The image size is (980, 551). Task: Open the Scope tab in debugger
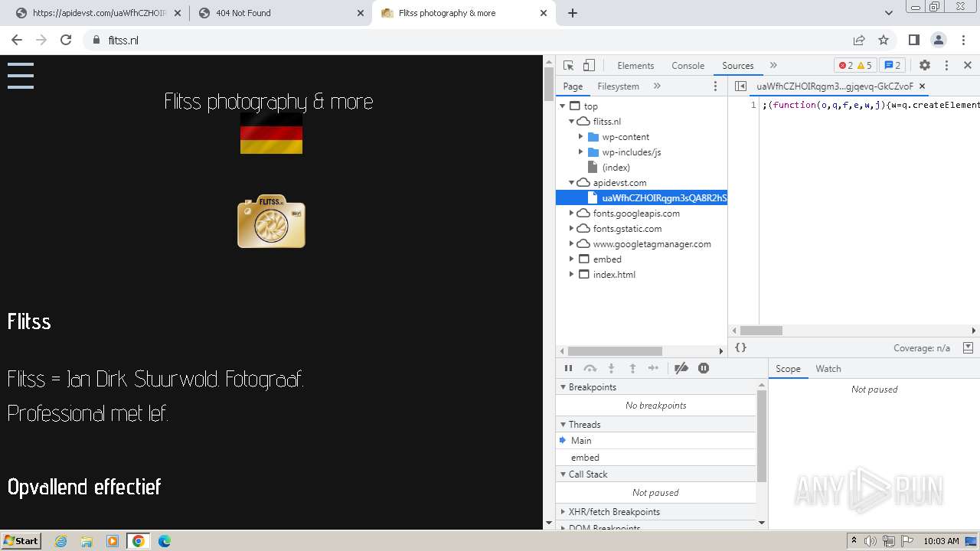788,369
